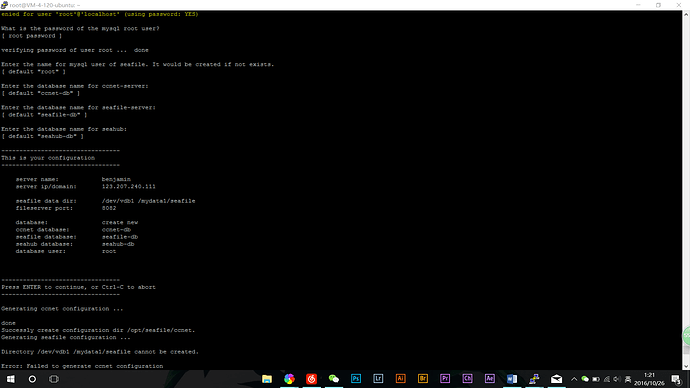The image size is (690, 388).
Task: Minimize the PuTTY terminal window
Action: (638, 5)
